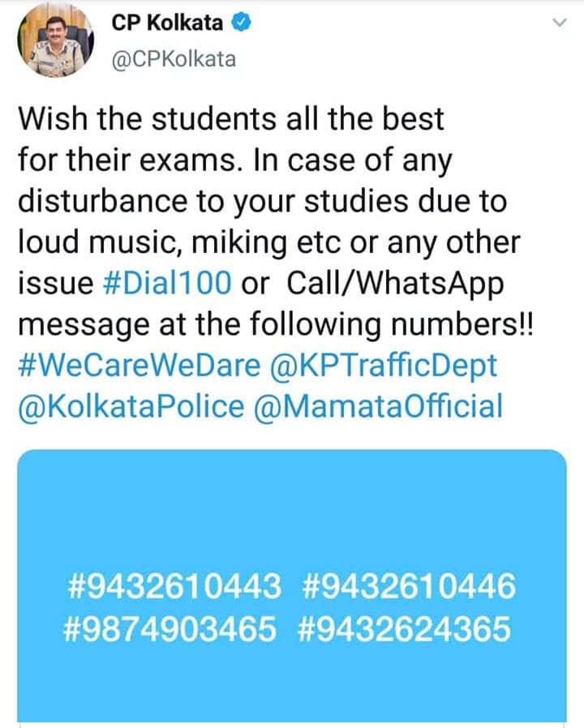Open the @CPKolkata handle link
The width and height of the screenshot is (584, 728).
click(x=174, y=59)
